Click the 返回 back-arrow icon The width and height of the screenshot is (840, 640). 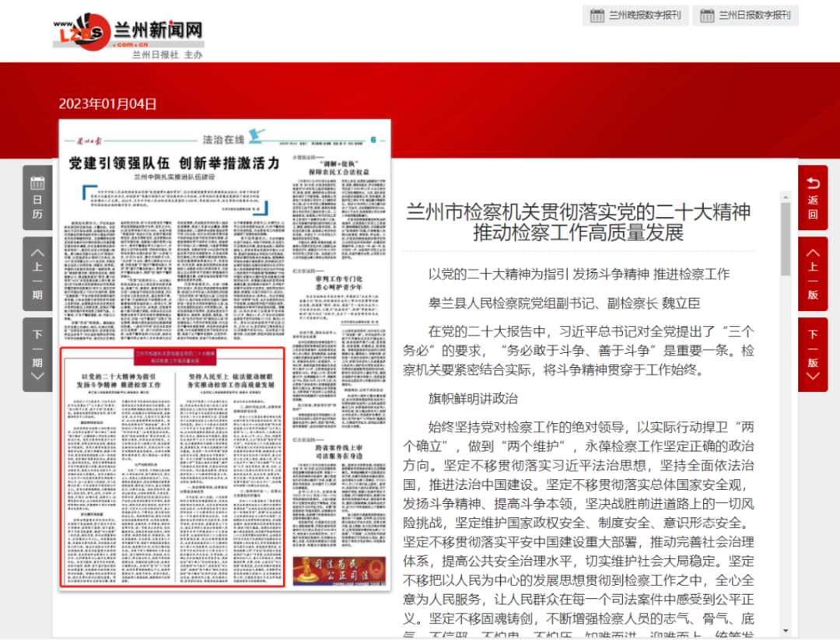(812, 184)
